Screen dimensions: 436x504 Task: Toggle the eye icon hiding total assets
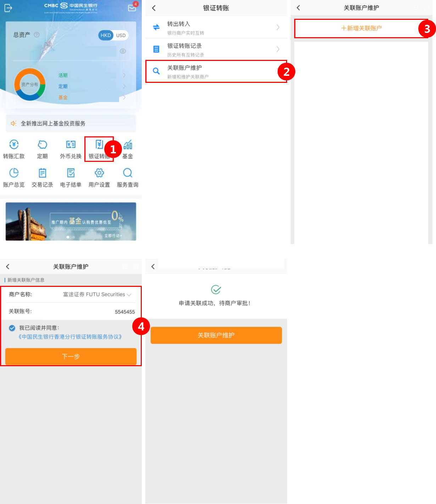coord(123,51)
